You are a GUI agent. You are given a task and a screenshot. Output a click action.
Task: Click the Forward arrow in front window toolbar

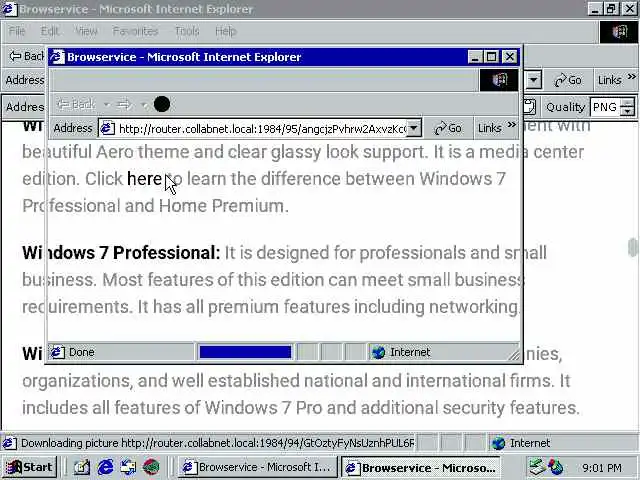(124, 105)
